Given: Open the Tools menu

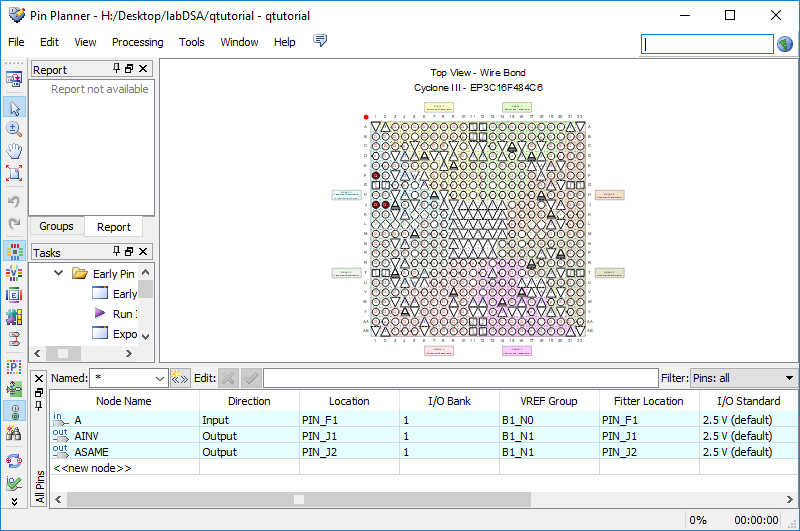Looking at the screenshot, I should [192, 42].
